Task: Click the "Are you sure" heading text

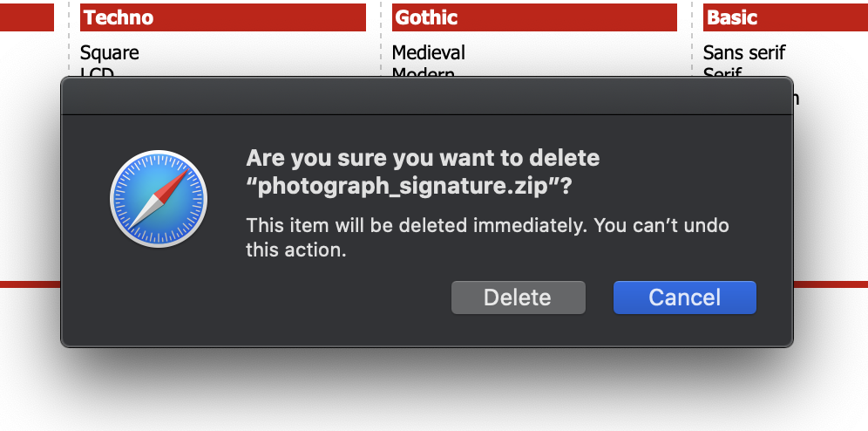Action: [423, 158]
